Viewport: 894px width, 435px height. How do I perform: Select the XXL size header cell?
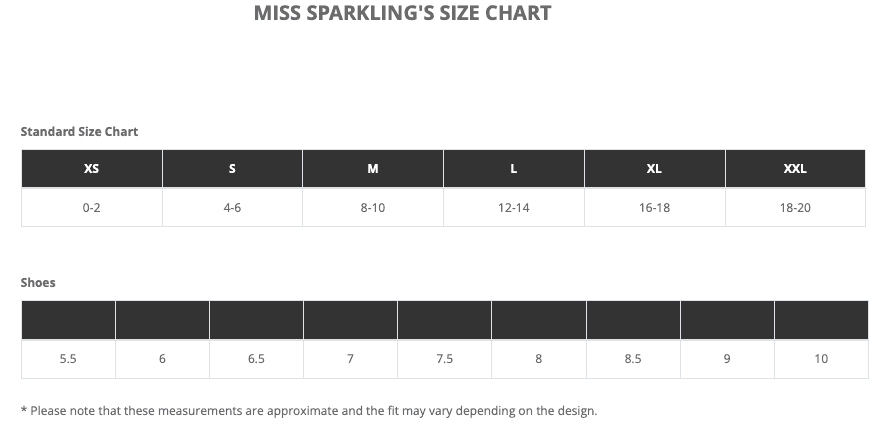click(795, 169)
